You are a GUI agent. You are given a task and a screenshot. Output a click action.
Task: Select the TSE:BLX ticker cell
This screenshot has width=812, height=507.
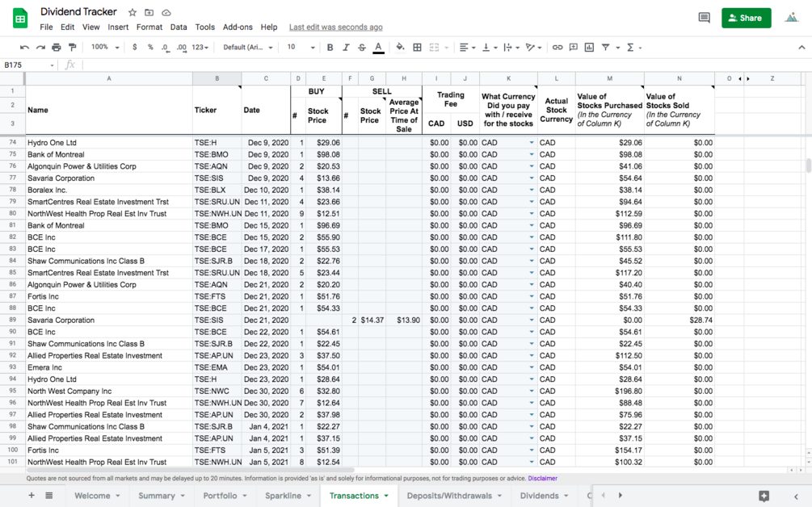click(x=217, y=190)
